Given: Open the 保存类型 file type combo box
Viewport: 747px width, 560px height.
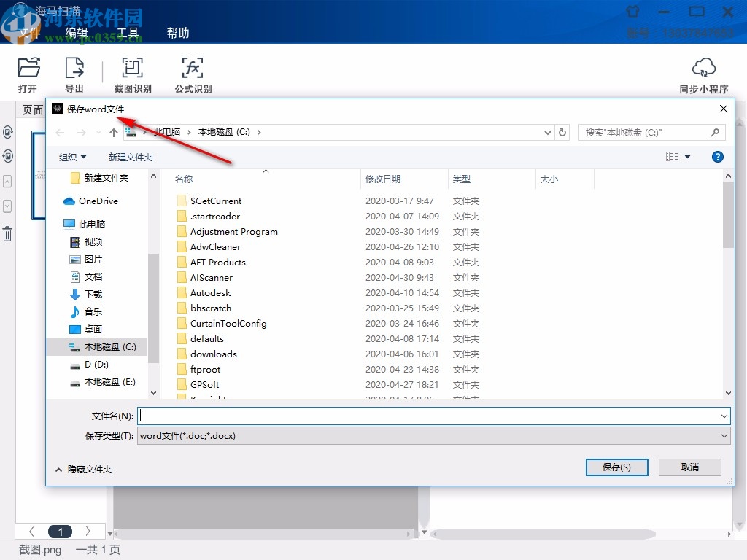Looking at the screenshot, I should 433,436.
